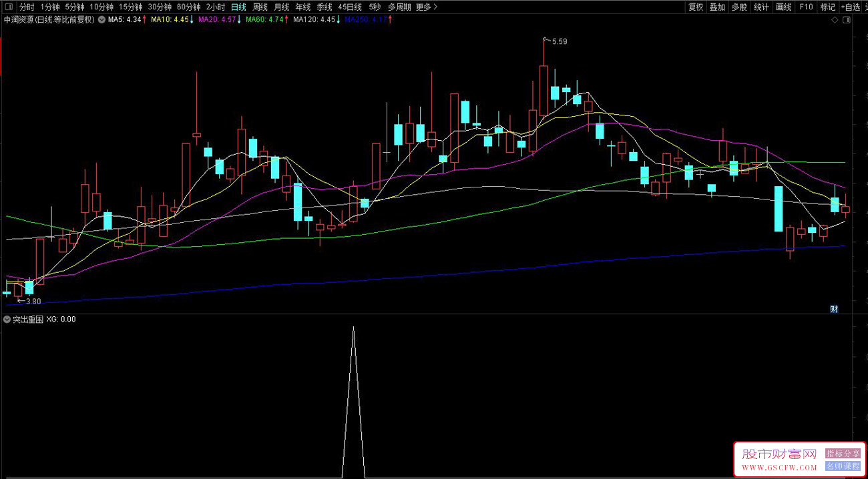Viewport: 868px width, 479px height.
Task: Select the 60分钟 period tab
Action: [190, 7]
